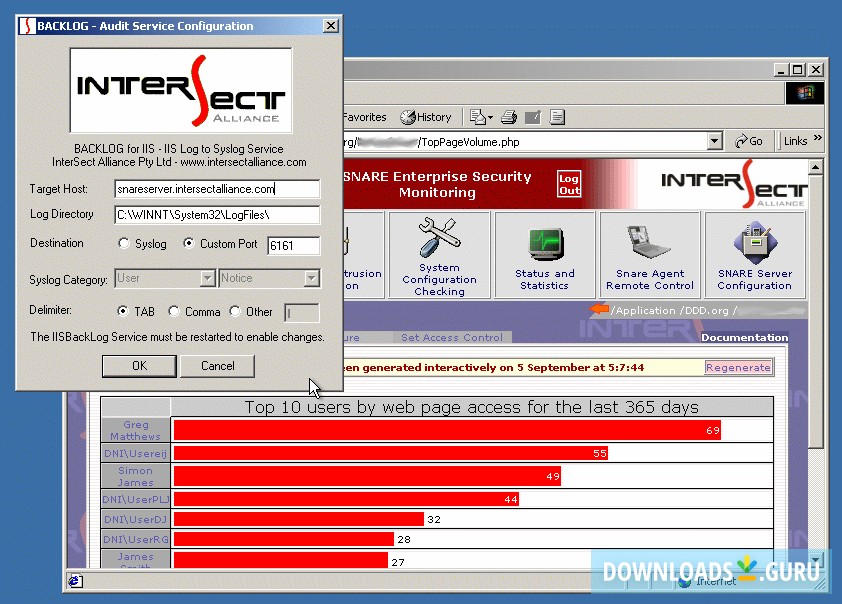This screenshot has width=842, height=604.
Task: Click the DDD.org path link
Action: tap(707, 310)
